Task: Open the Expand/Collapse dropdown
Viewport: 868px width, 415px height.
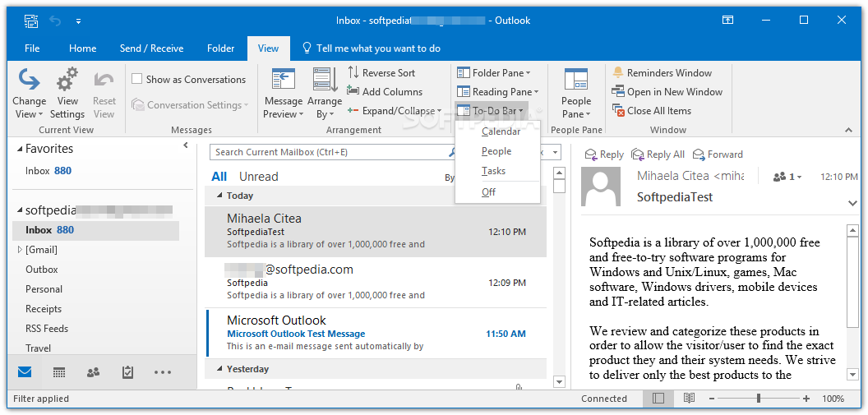Action: [x=395, y=111]
